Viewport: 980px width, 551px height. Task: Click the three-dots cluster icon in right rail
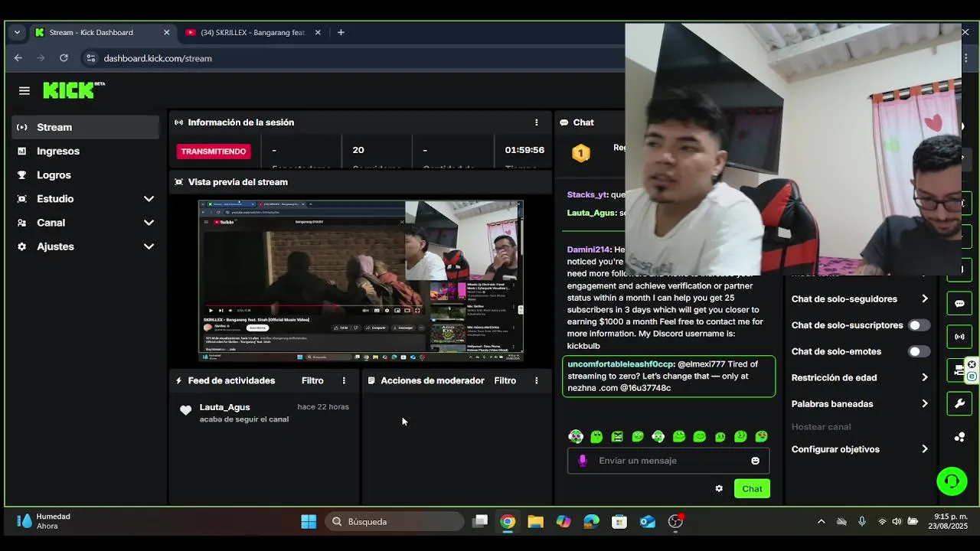(959, 437)
